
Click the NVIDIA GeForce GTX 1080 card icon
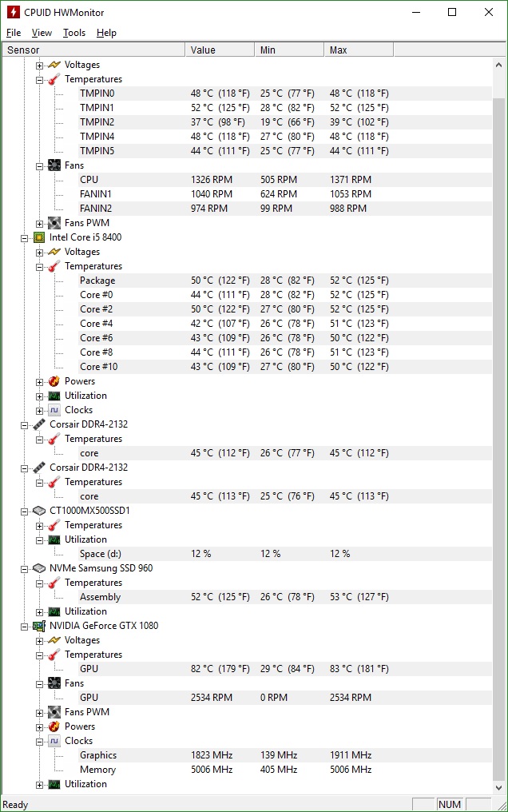point(39,626)
